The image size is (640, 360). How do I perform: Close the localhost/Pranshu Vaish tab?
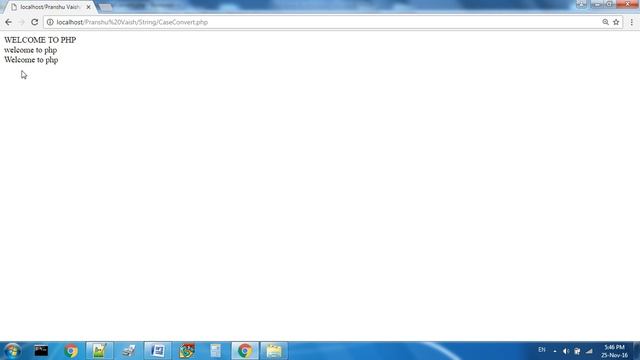tap(89, 7)
